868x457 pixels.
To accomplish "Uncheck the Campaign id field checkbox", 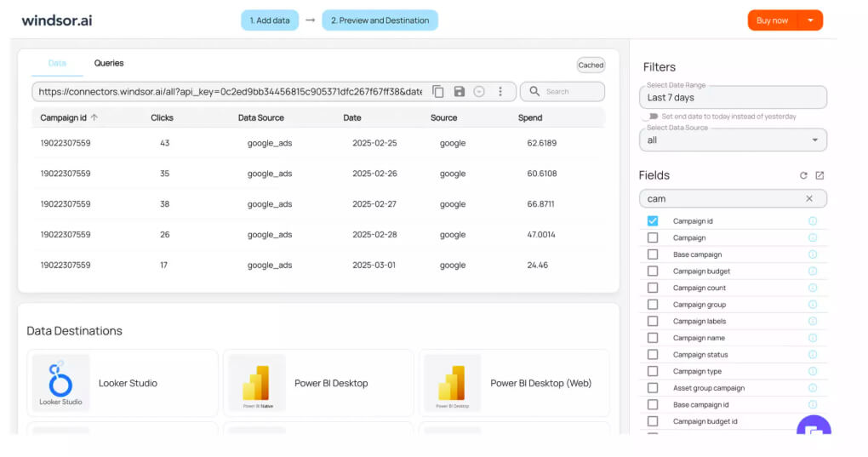I will (x=653, y=221).
